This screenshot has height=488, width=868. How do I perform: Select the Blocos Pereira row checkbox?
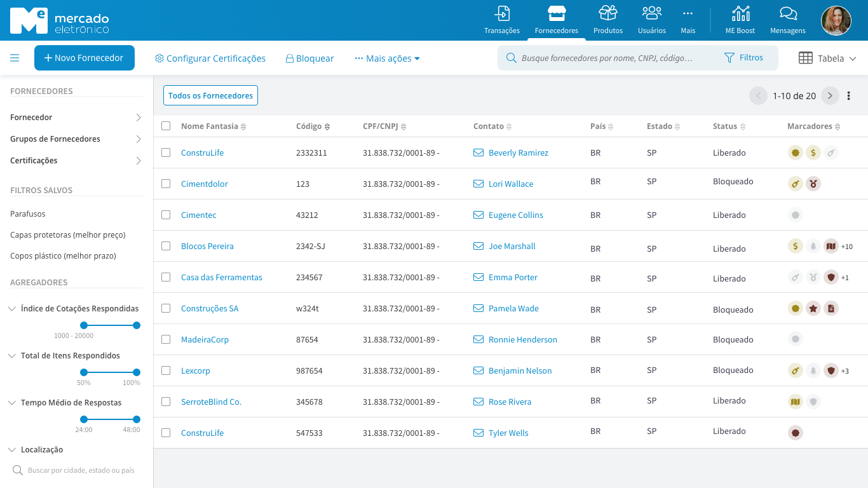point(166,246)
